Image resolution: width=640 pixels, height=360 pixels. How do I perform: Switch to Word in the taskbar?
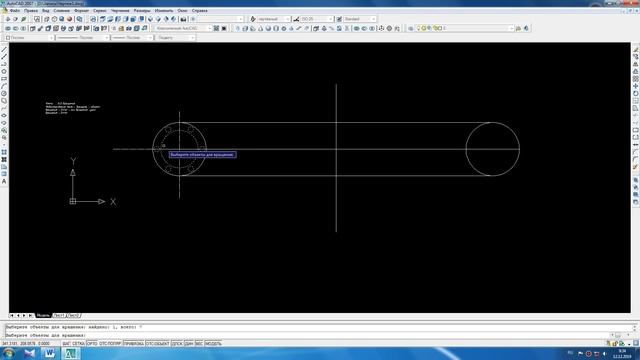tap(49, 353)
